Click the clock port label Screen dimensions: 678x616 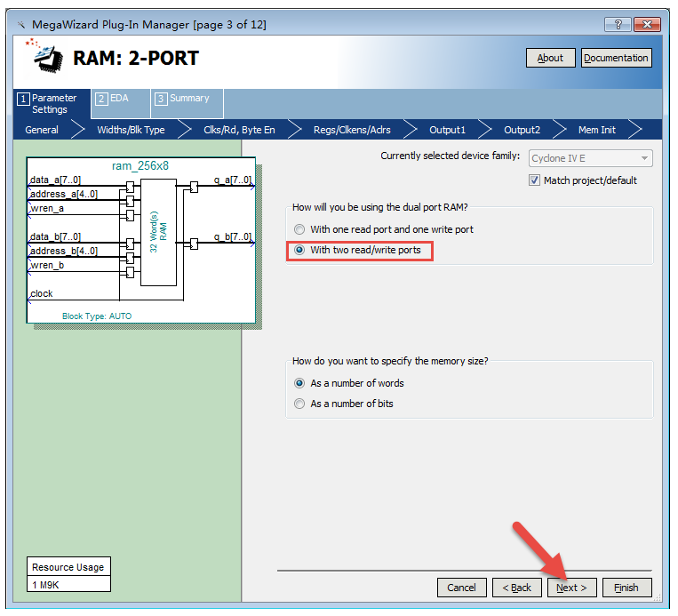click(42, 293)
